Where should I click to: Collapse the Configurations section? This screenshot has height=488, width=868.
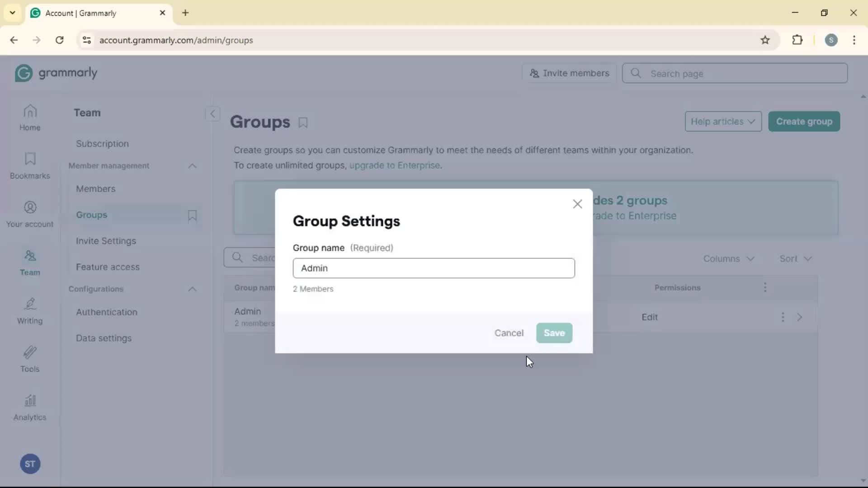192,289
